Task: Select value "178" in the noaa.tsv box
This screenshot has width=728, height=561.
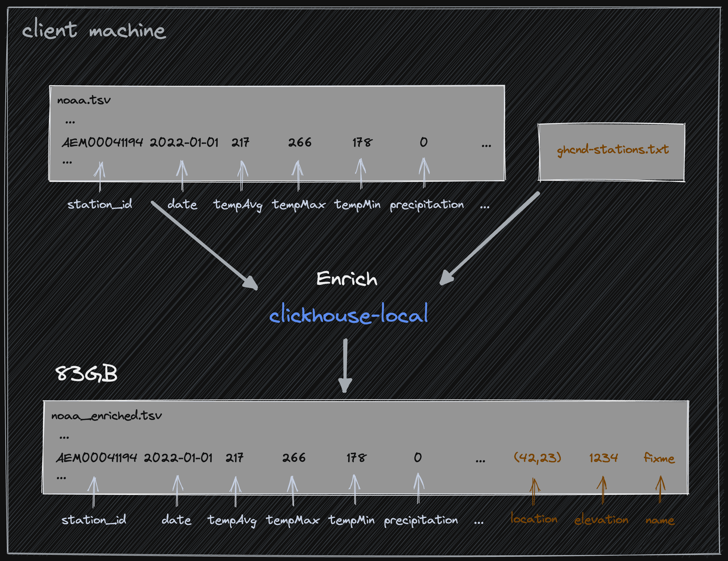Action: click(x=362, y=142)
